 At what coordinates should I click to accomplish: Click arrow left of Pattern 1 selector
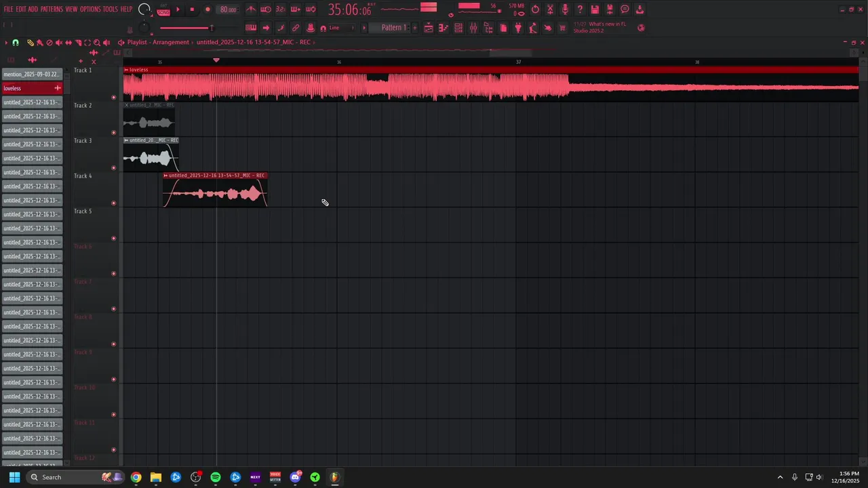364,28
